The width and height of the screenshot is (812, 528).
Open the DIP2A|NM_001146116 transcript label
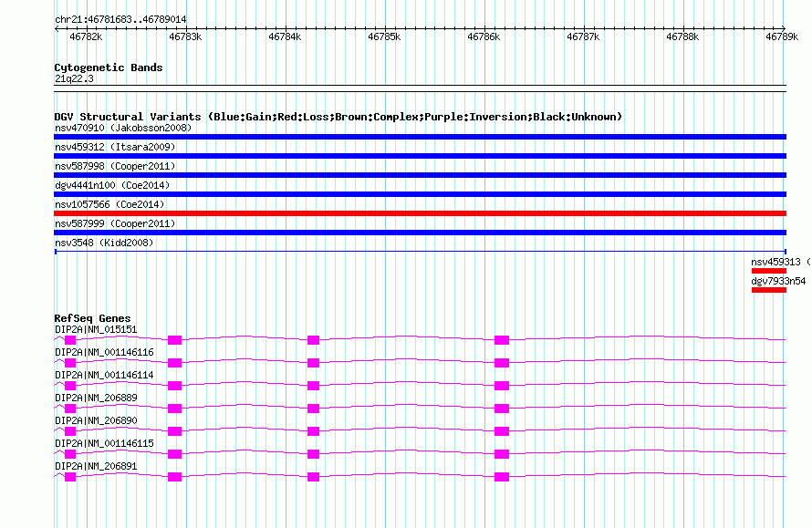pos(104,352)
